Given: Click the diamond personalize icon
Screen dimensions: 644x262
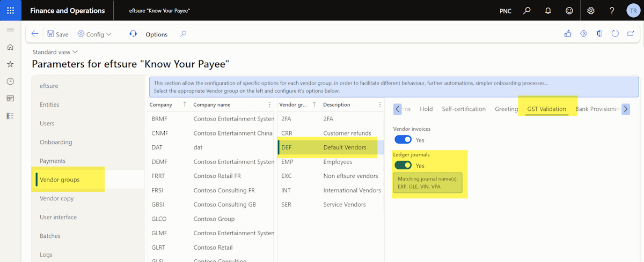Looking at the screenshot, I should pyautogui.click(x=584, y=34).
